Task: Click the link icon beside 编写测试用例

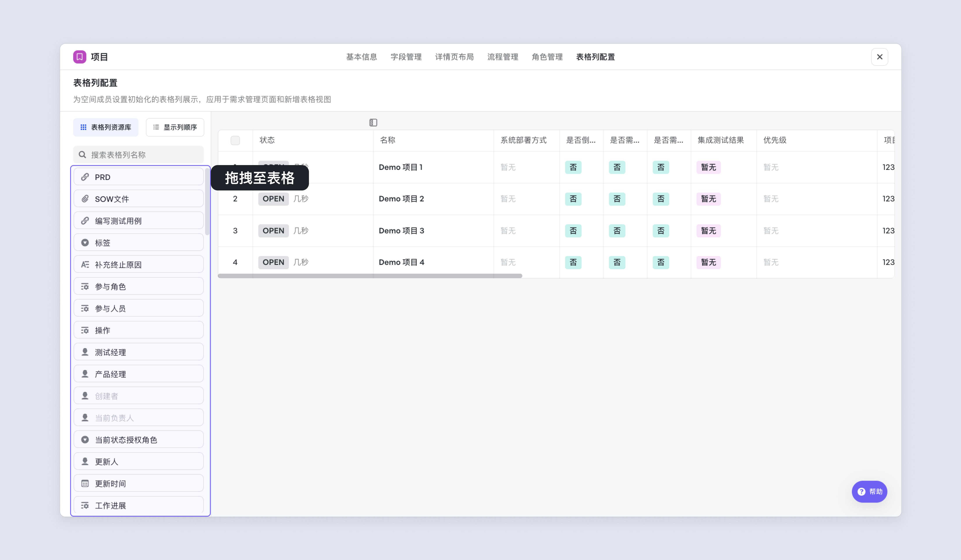Action: 85,221
